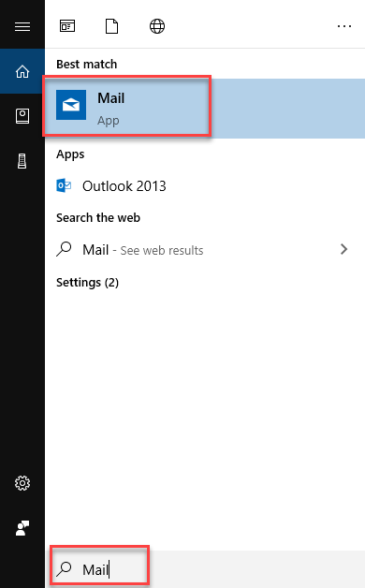The height and width of the screenshot is (588, 365).
Task: Open the Home sidebar icon
Action: coord(22,71)
